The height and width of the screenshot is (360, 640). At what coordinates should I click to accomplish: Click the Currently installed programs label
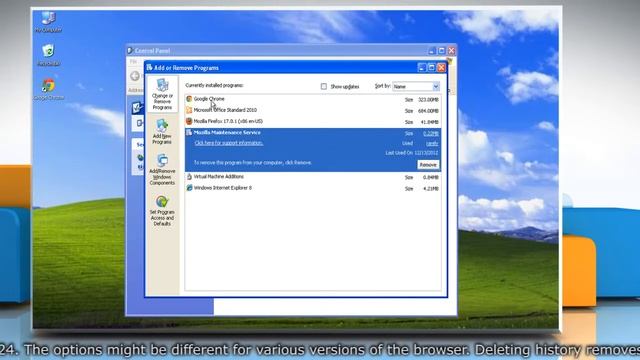pyautogui.click(x=214, y=85)
